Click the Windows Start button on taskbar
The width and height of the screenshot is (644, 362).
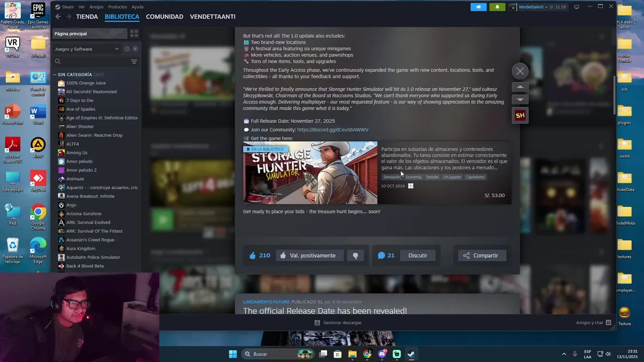tap(233, 354)
